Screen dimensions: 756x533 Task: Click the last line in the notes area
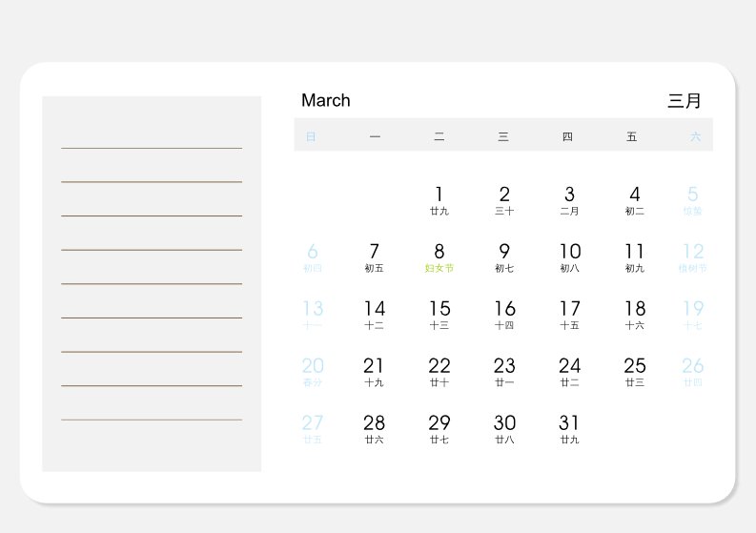coord(152,420)
